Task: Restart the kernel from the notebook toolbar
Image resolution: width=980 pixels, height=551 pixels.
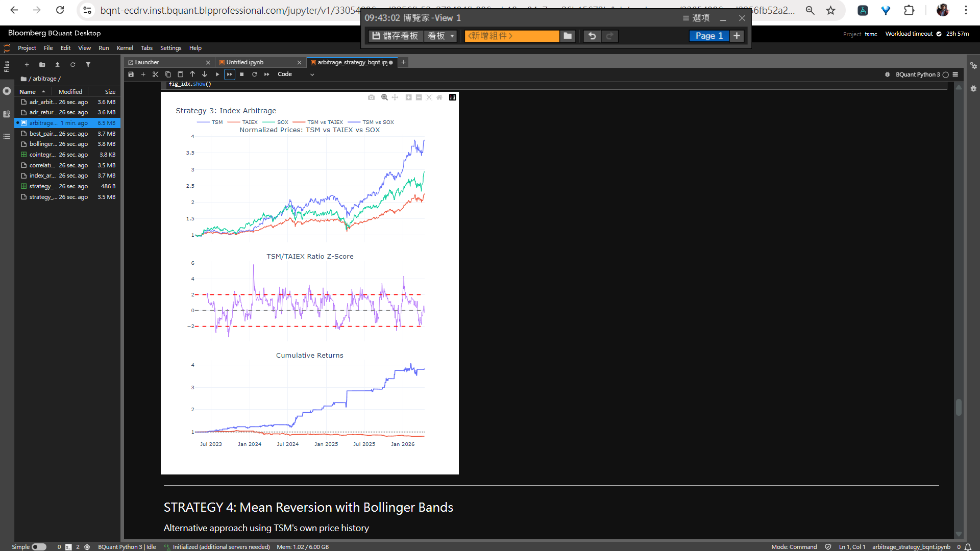Action: pos(254,74)
